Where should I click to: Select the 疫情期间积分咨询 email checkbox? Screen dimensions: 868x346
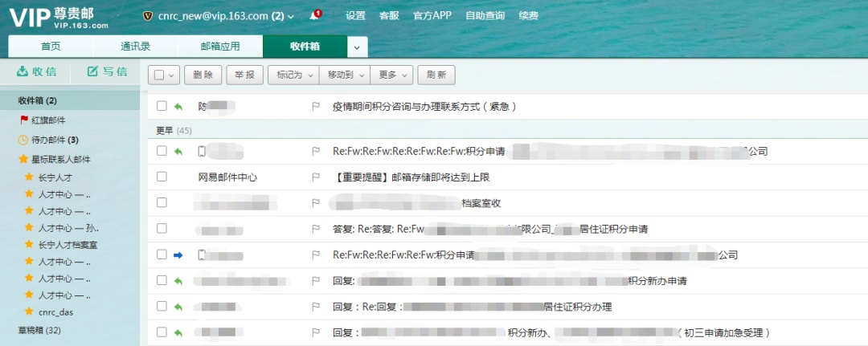pos(162,106)
